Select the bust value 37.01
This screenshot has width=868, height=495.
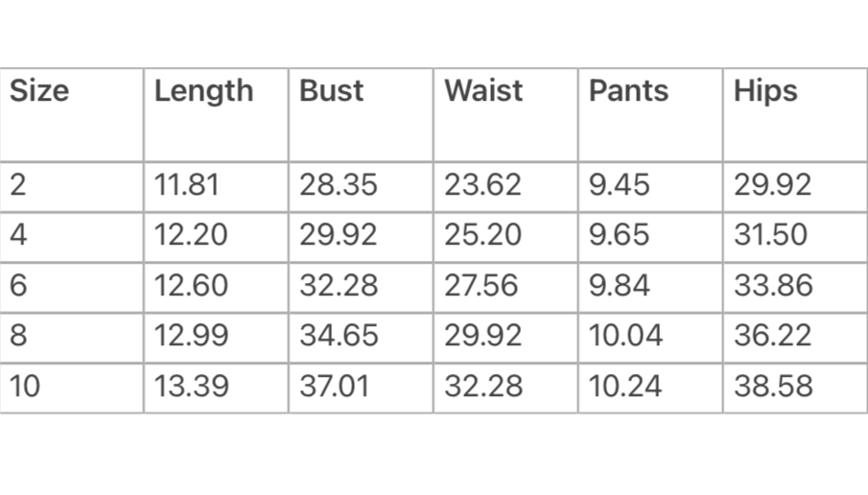point(335,386)
